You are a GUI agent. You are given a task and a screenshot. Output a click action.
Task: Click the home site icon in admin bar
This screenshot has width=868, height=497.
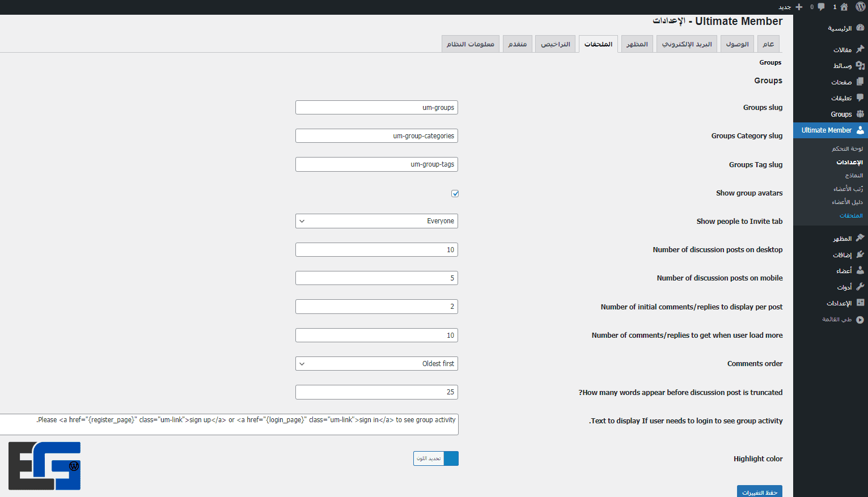pos(844,7)
